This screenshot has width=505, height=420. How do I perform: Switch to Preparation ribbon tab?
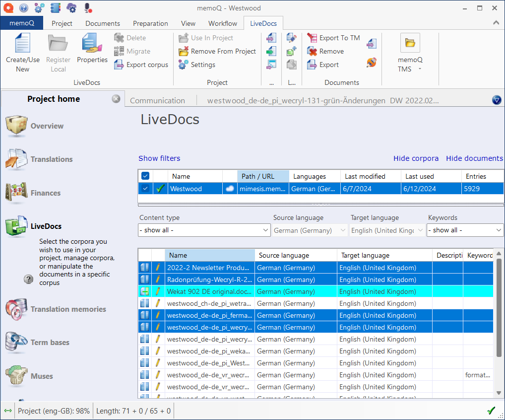[150, 23]
